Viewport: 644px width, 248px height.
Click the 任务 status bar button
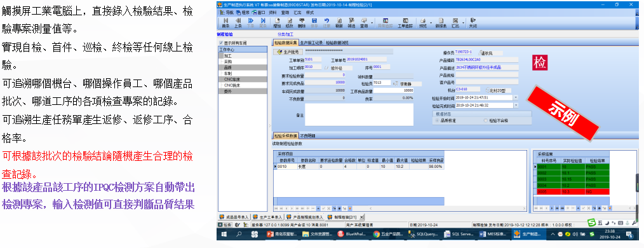coord(225,225)
